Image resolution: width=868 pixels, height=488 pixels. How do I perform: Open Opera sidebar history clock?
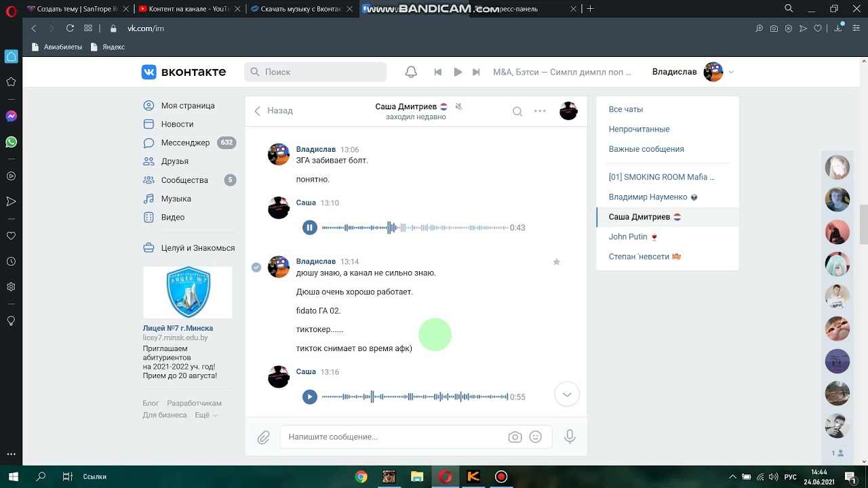pyautogui.click(x=11, y=262)
